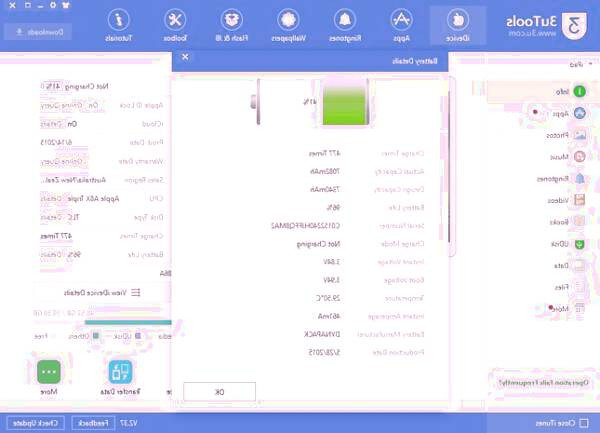Open the Tutorials section in top toolbar

pyautogui.click(x=119, y=26)
